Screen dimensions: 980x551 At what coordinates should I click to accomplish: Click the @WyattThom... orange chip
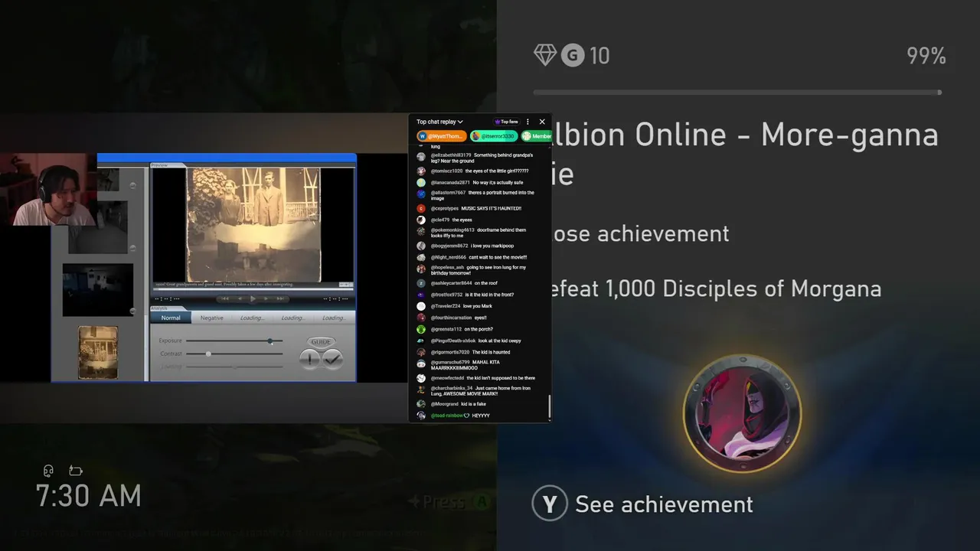pyautogui.click(x=441, y=136)
